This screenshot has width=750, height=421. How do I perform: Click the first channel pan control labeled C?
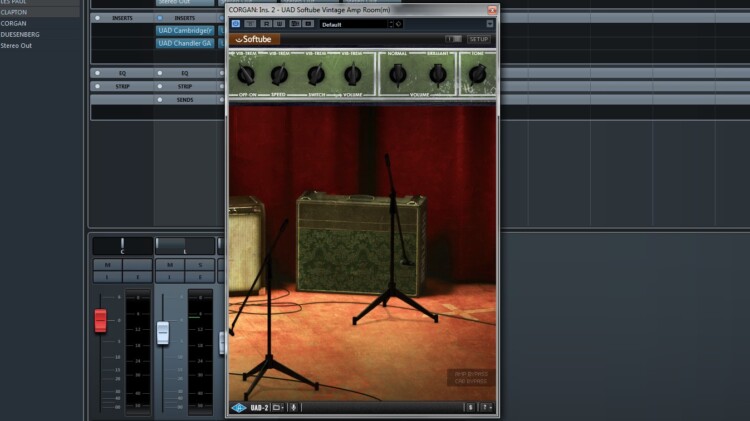(122, 246)
